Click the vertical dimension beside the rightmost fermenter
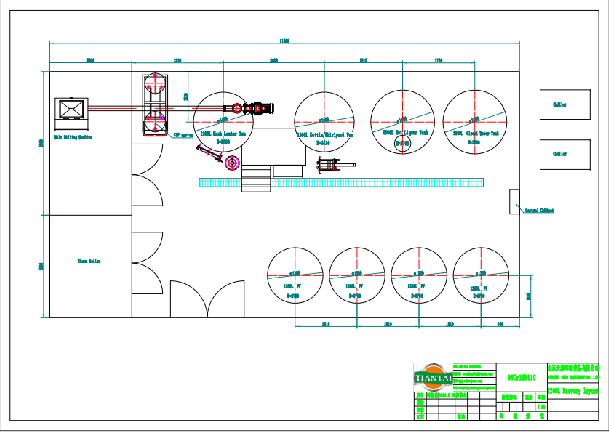 point(528,296)
